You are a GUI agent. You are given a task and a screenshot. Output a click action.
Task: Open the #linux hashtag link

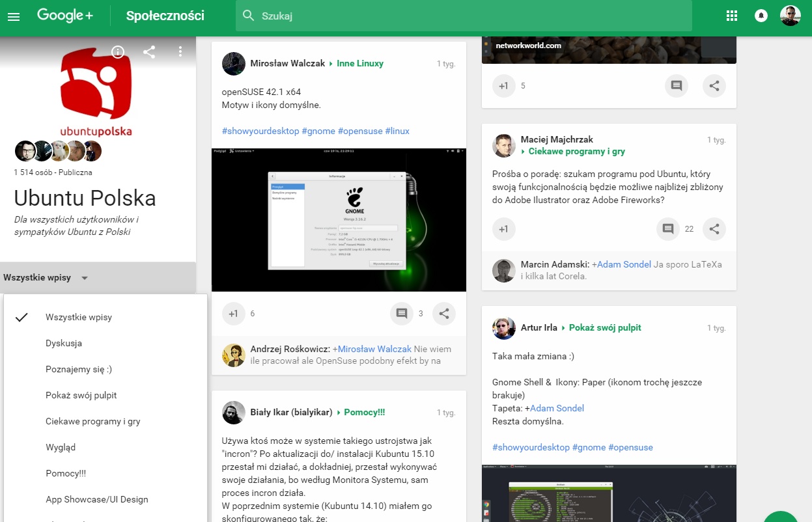(397, 131)
